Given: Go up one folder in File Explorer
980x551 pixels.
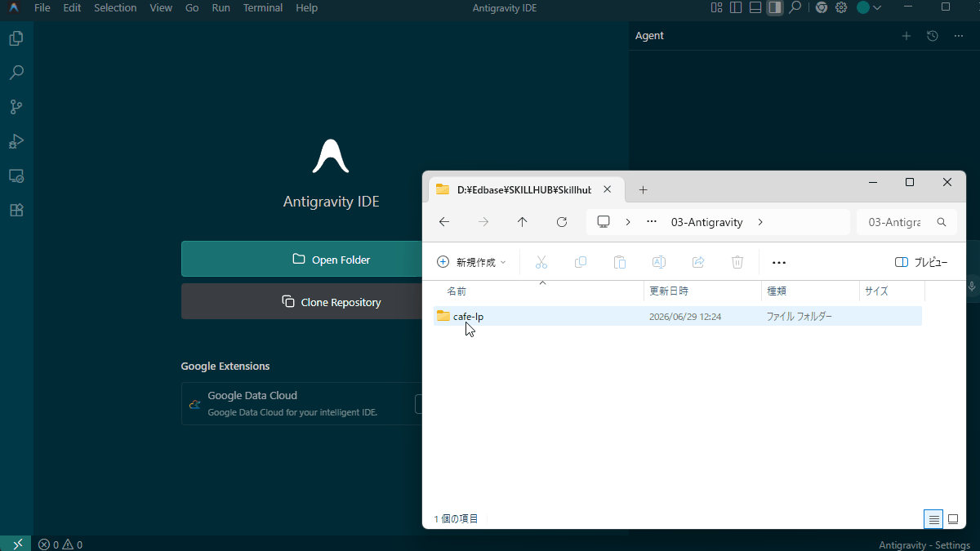Looking at the screenshot, I should 523,222.
